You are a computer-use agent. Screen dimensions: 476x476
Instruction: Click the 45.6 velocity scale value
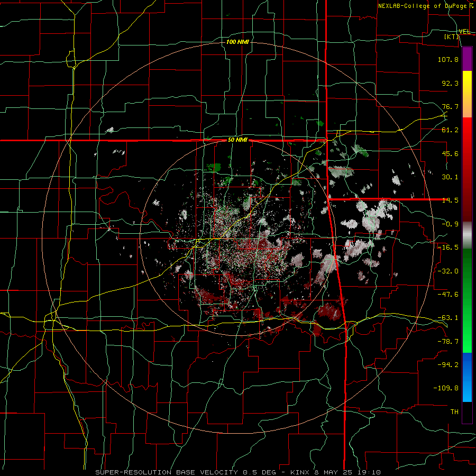(x=450, y=153)
